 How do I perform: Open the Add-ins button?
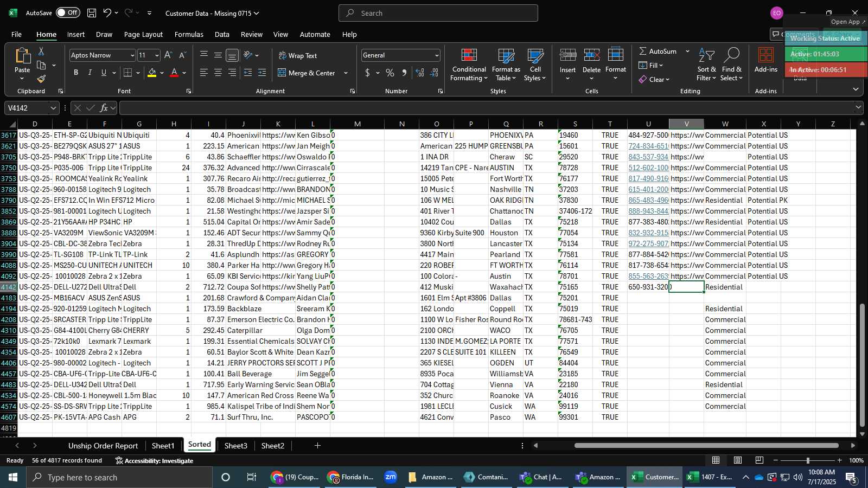coord(765,60)
